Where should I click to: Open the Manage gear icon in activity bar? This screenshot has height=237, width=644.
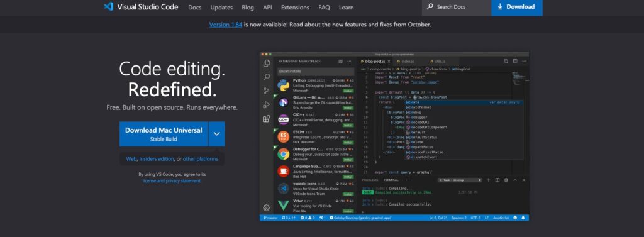click(267, 207)
